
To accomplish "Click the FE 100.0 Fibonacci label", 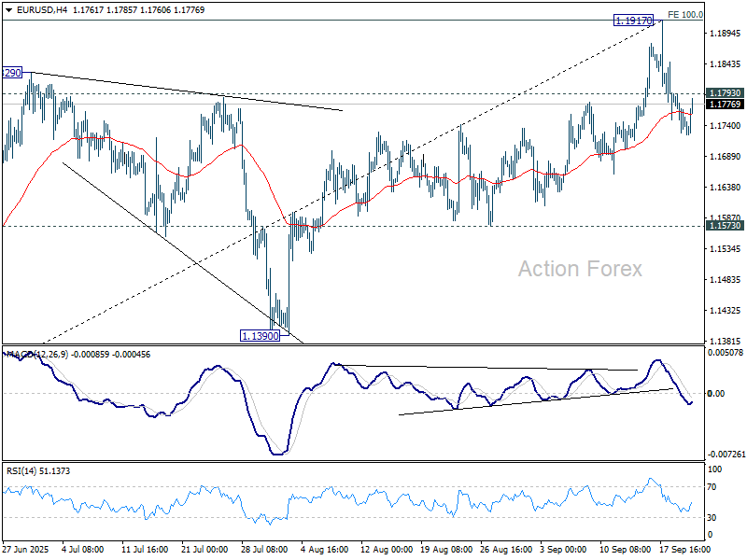I will point(684,15).
